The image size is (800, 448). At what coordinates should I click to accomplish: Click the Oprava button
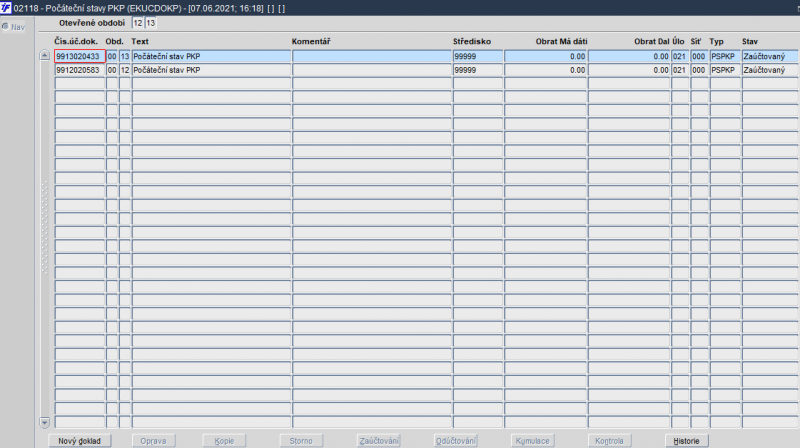click(x=153, y=441)
